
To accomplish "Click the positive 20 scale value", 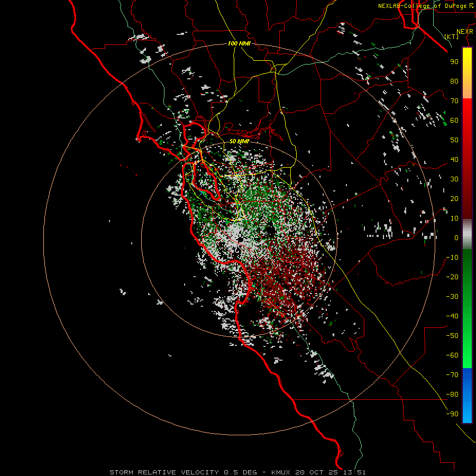I will (x=454, y=198).
